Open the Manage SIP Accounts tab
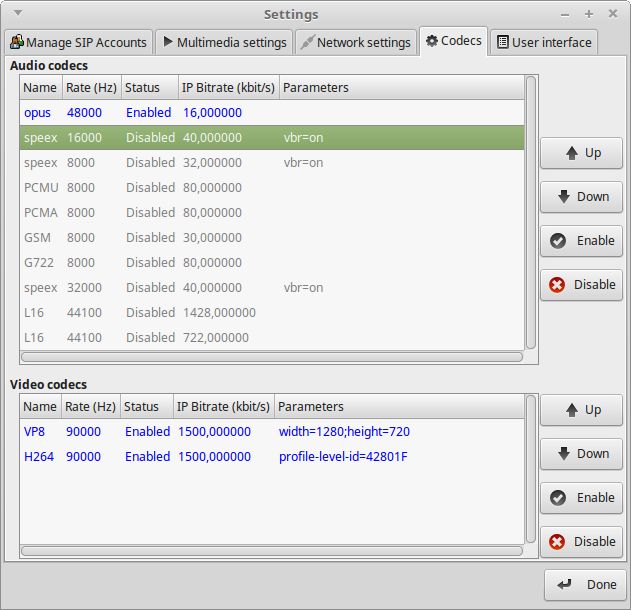The width and height of the screenshot is (631, 610). (79, 42)
